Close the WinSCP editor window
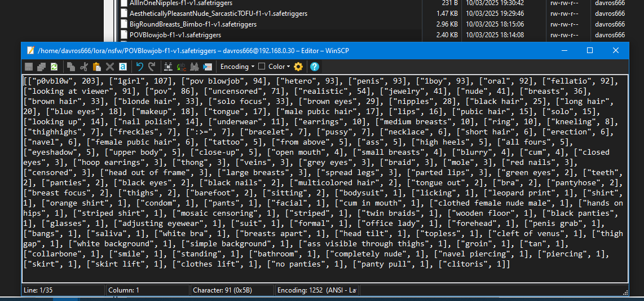 pyautogui.click(x=615, y=51)
